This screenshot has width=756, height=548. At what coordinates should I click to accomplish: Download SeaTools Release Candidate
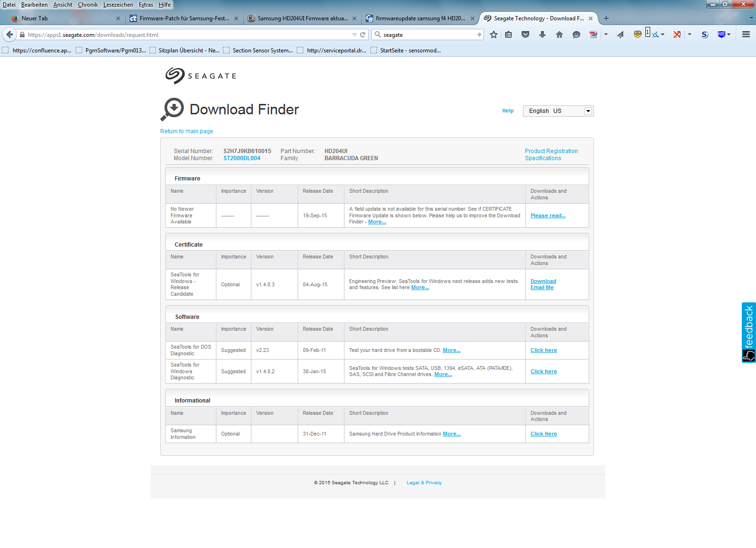pyautogui.click(x=543, y=281)
